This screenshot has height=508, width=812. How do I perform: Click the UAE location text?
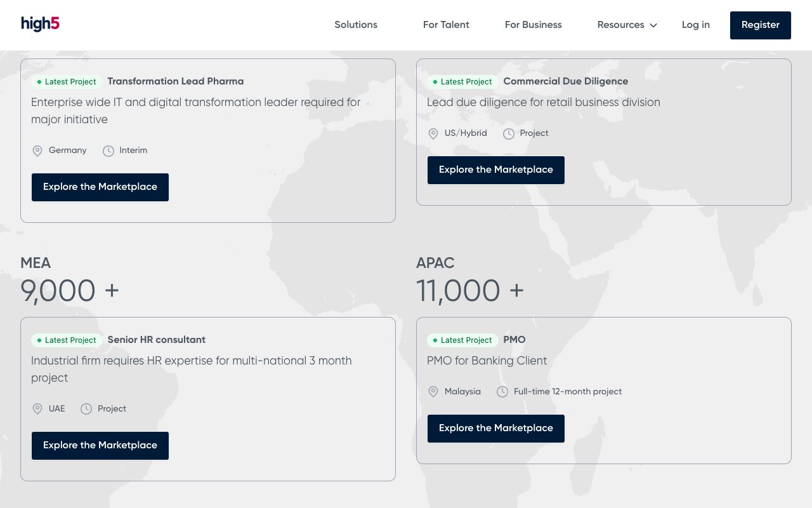[x=57, y=409]
